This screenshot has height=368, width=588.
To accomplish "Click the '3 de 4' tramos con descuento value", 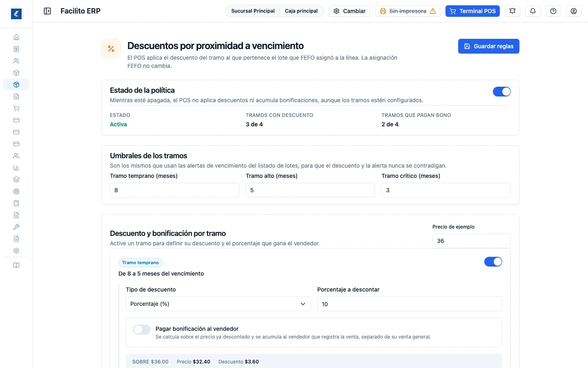I will pos(254,124).
